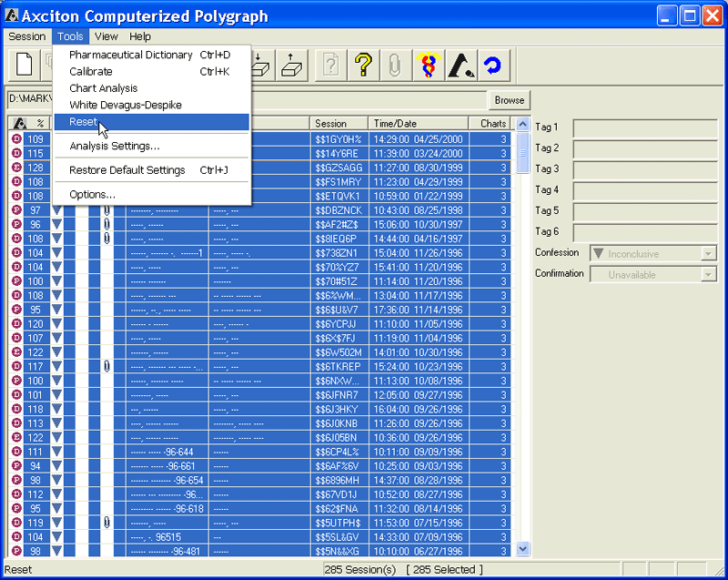Select session ID $$1GY0H%
The width and height of the screenshot is (728, 580).
pyautogui.click(x=339, y=139)
